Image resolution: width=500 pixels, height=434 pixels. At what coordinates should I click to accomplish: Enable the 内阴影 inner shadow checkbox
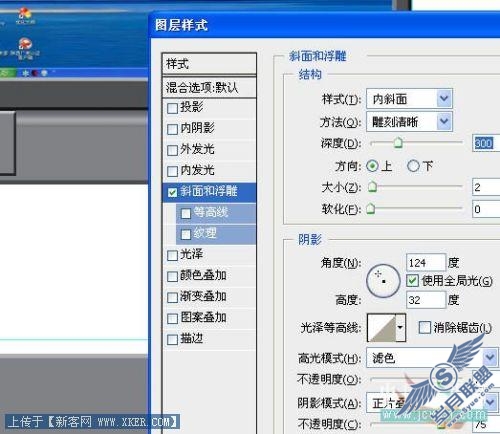(172, 129)
